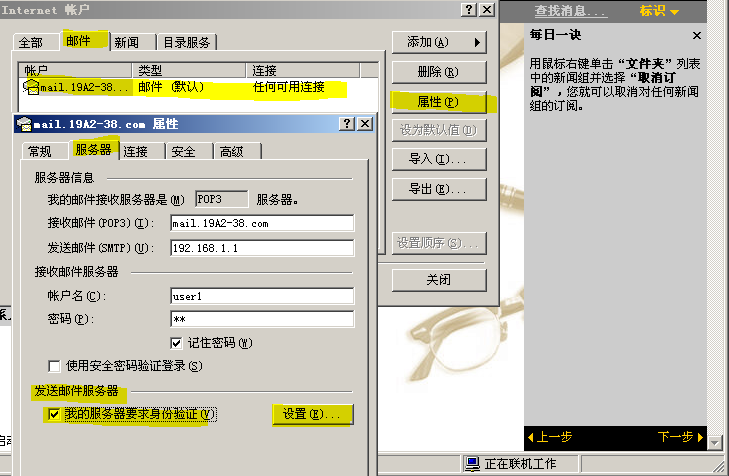The image size is (729, 476).
Task: Click the 导出 button
Action: [x=439, y=189]
